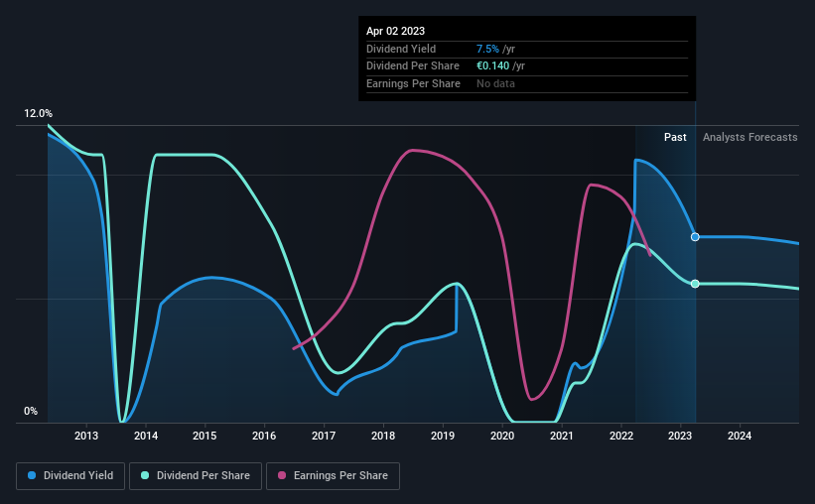Click the 'Apr 02 2023' tooltip date
The width and height of the screenshot is (815, 504).
(395, 31)
